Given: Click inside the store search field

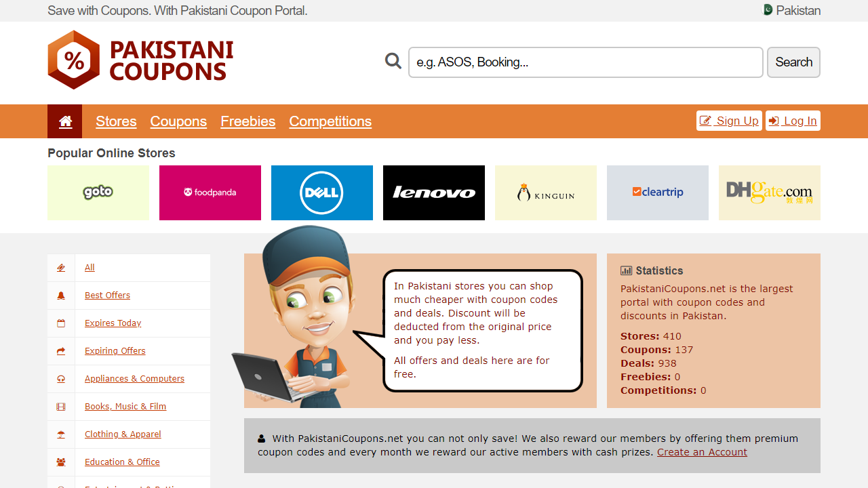Looking at the screenshot, I should [585, 62].
